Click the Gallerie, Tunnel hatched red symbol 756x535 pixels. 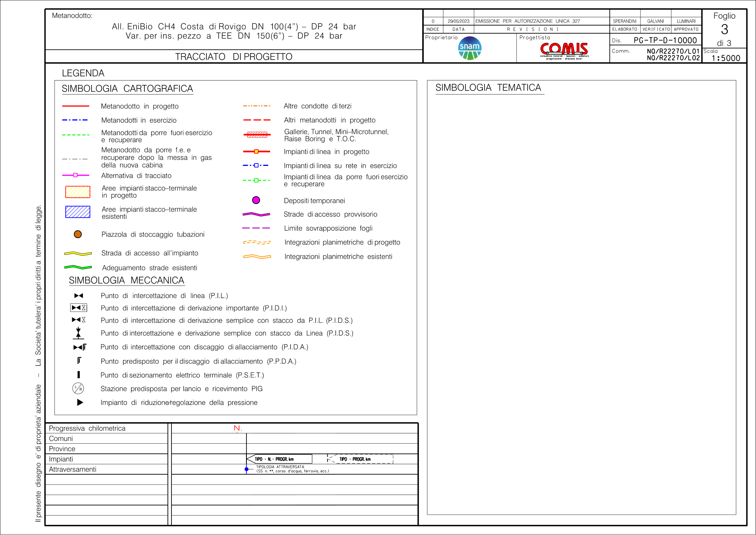257,135
